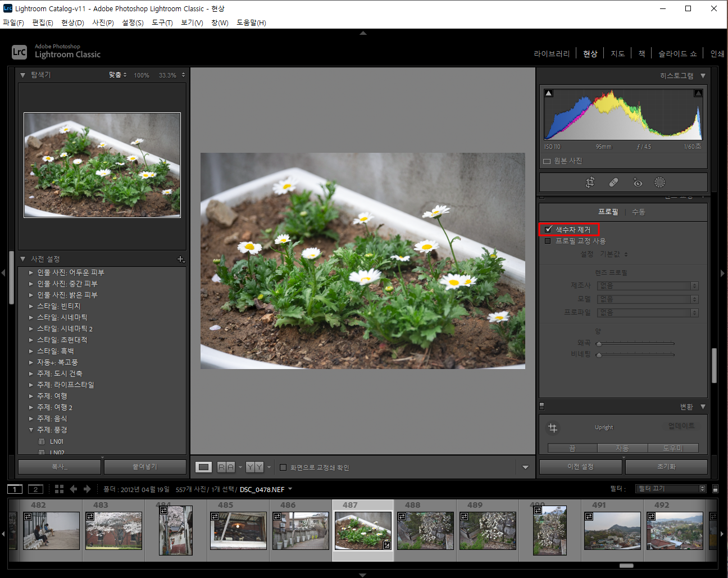Toggle histogram shadow clipping indicator

(x=549, y=93)
